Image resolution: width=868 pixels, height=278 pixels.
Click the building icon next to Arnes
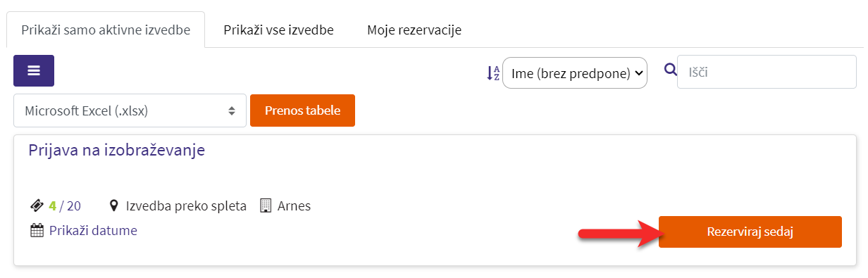pos(266,206)
